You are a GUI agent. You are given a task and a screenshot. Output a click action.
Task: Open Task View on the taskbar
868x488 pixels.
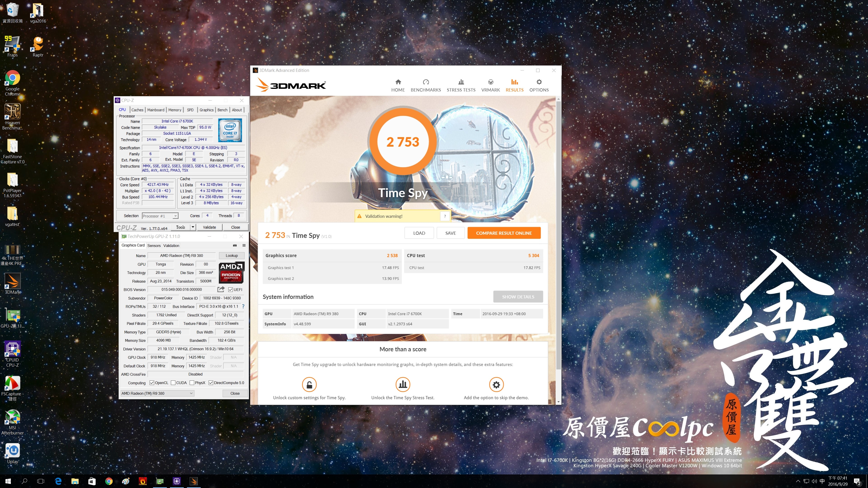point(40,481)
